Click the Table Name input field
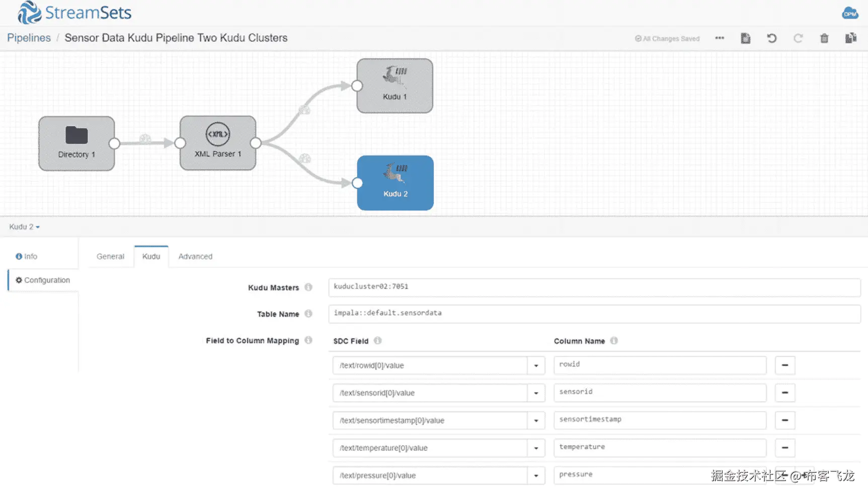 (x=594, y=314)
